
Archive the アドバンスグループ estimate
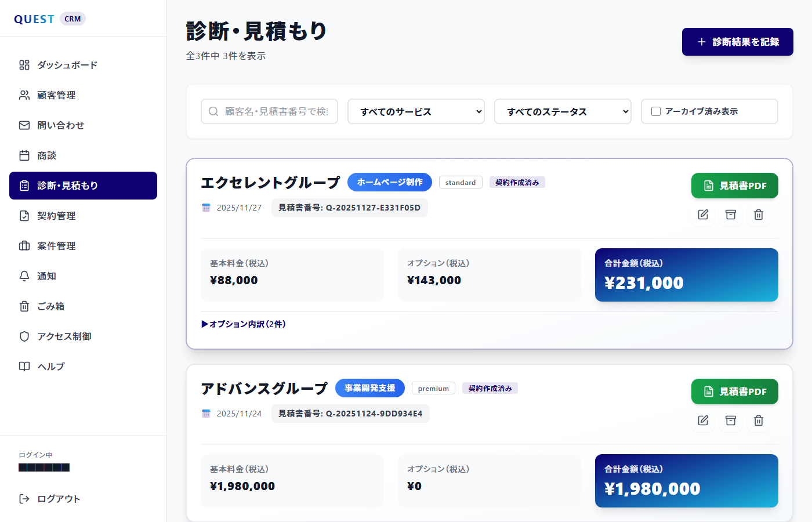(731, 420)
